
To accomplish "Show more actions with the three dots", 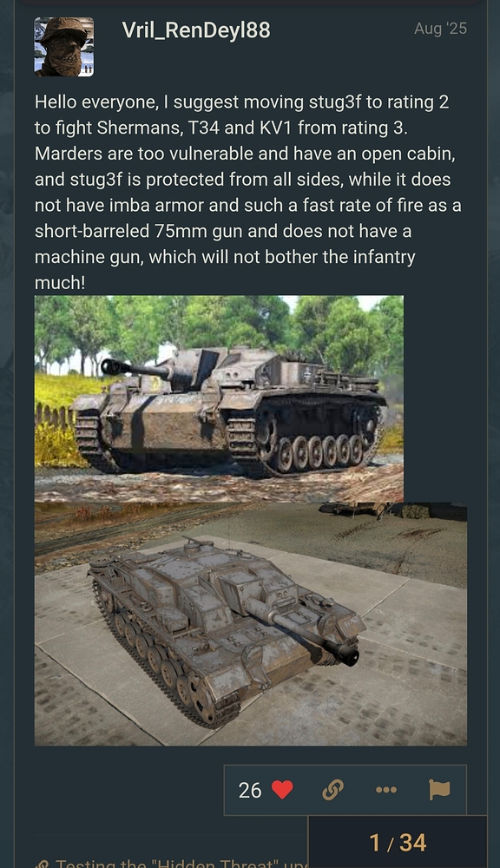I will tap(386, 789).
